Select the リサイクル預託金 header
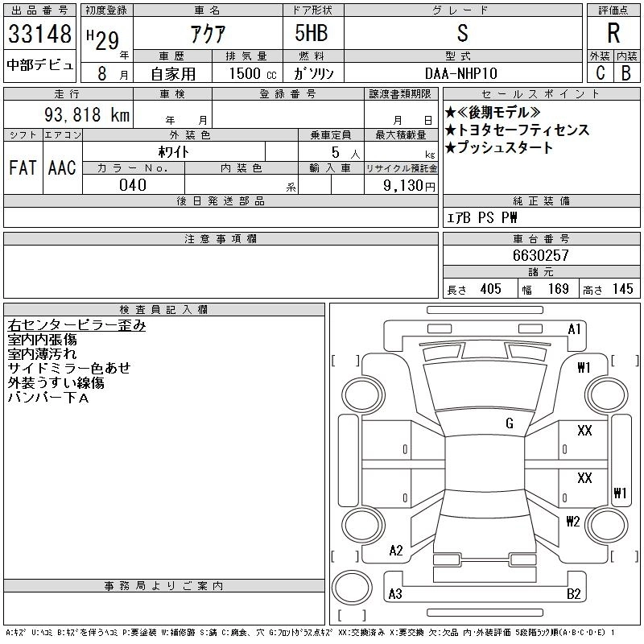Image resolution: width=644 pixels, height=644 pixels. [x=401, y=168]
